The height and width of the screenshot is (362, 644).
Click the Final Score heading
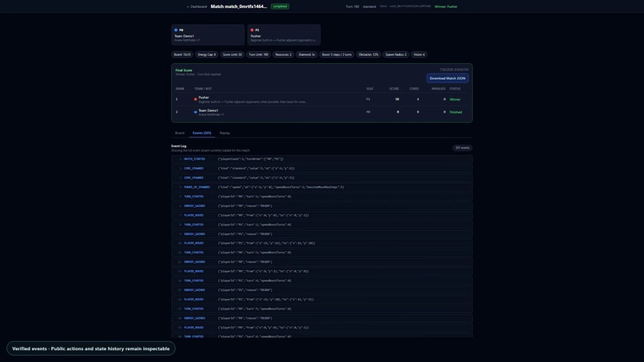pos(184,70)
